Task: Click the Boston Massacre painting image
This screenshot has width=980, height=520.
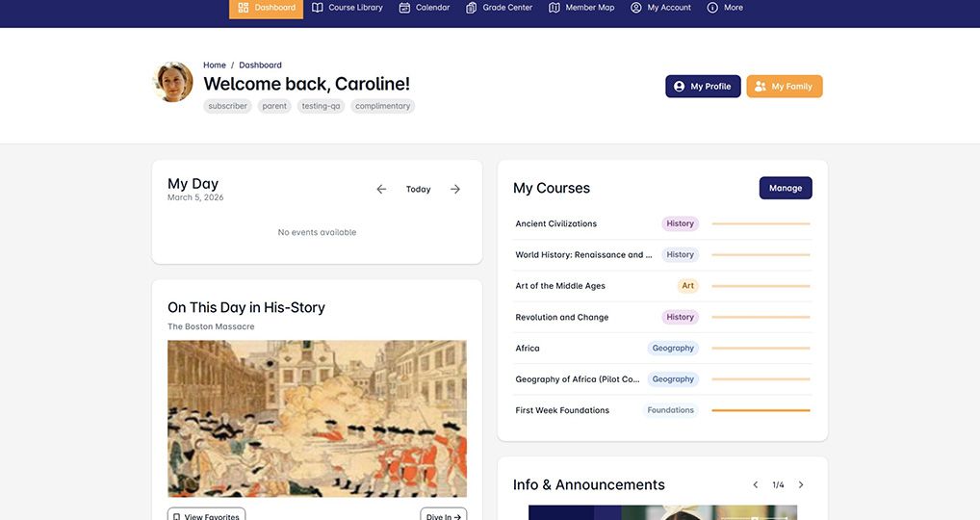Action: coord(317,418)
